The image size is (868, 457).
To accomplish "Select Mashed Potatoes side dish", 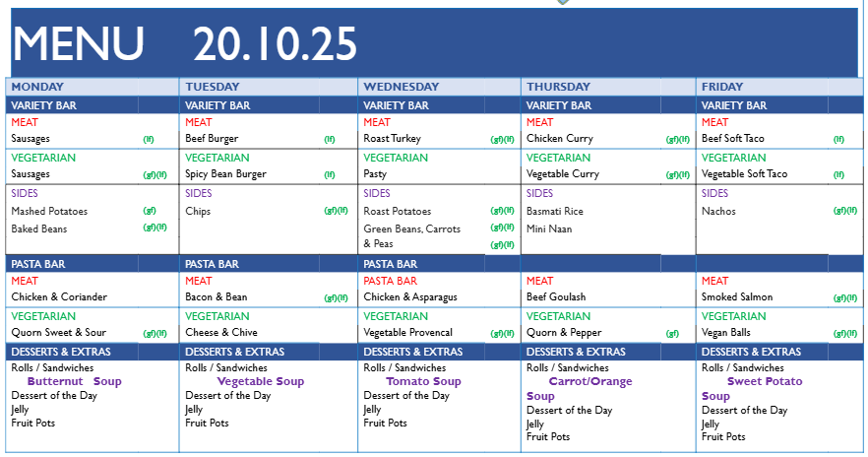I will tap(49, 211).
